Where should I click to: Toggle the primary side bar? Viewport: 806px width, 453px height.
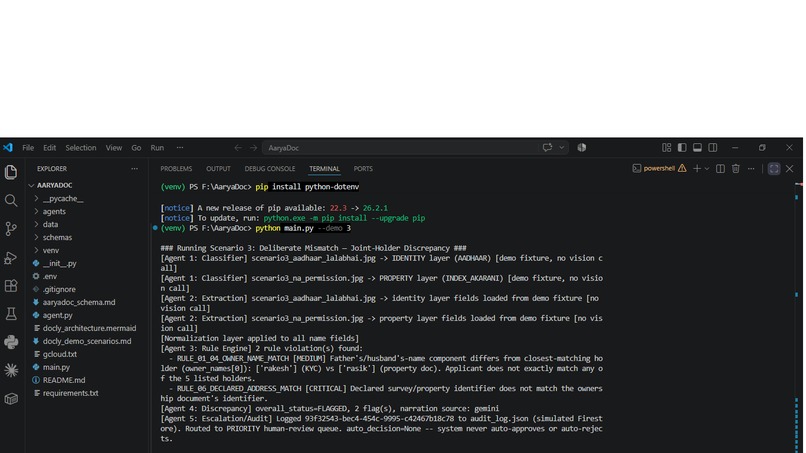tap(682, 148)
